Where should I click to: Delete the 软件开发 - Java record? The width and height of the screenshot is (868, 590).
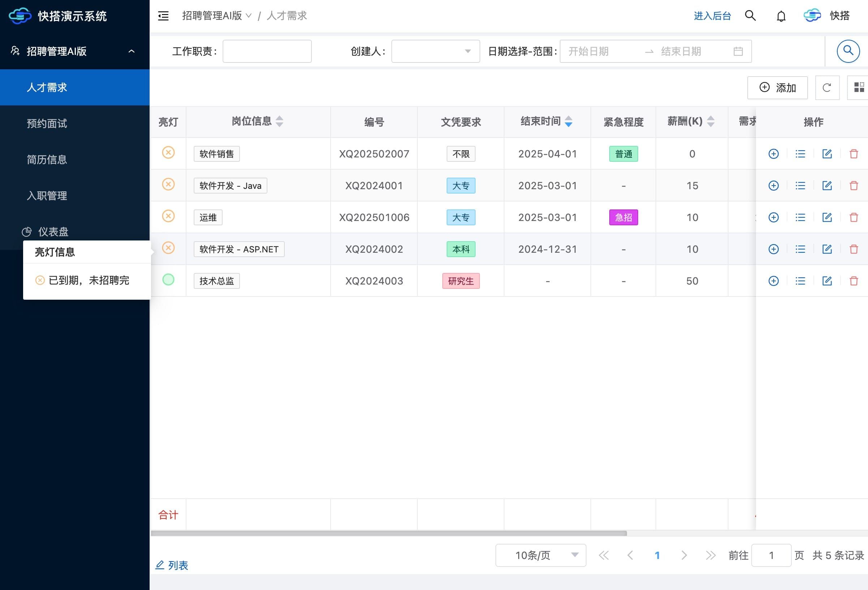(x=854, y=186)
